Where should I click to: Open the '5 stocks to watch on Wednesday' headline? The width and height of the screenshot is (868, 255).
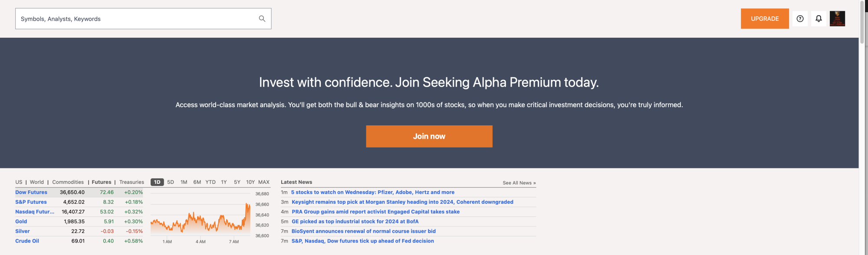tap(373, 192)
